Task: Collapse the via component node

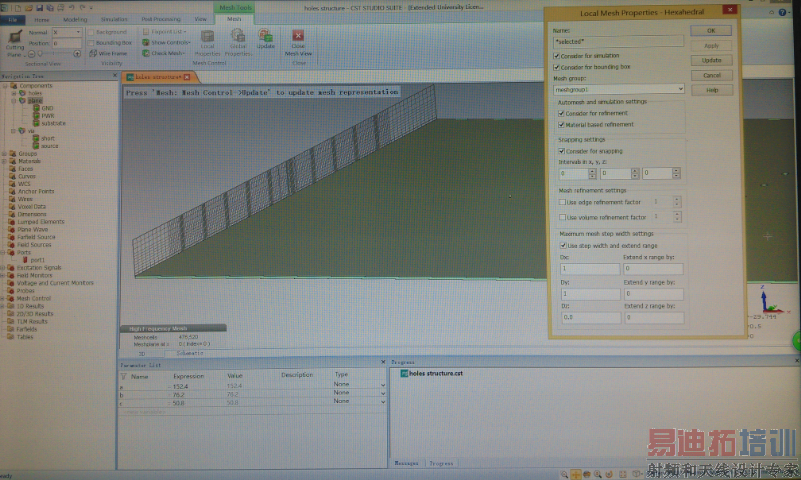Action: [14, 131]
